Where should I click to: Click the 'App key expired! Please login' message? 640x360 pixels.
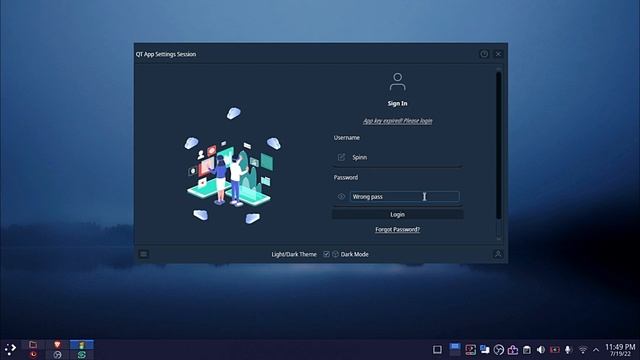(x=398, y=121)
